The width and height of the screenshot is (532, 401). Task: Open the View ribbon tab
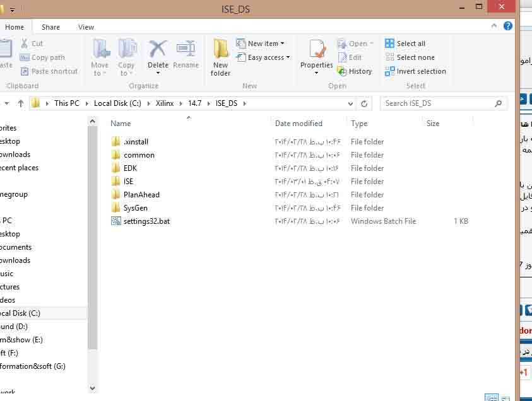(86, 27)
